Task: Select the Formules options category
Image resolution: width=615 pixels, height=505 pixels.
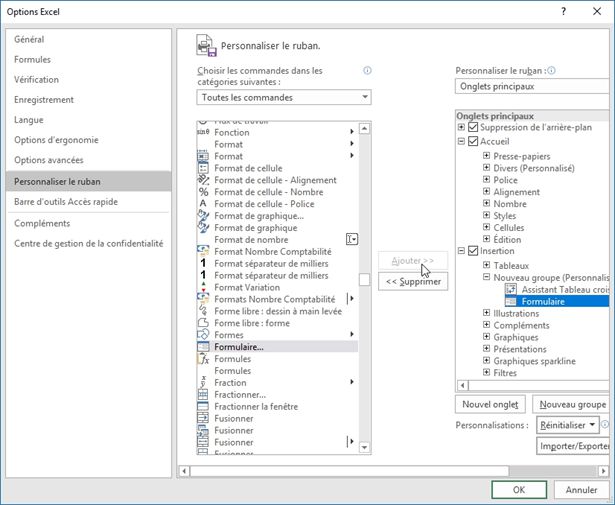Action: (89, 60)
